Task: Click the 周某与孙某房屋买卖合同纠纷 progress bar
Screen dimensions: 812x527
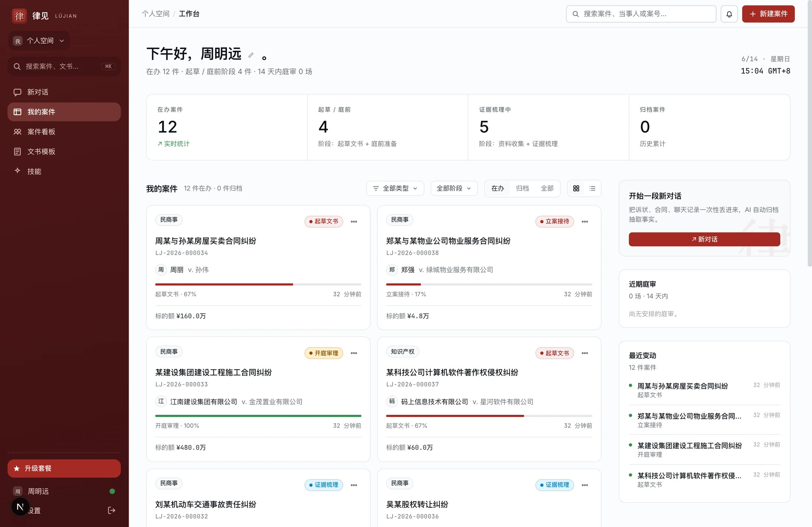Action: [x=258, y=285]
